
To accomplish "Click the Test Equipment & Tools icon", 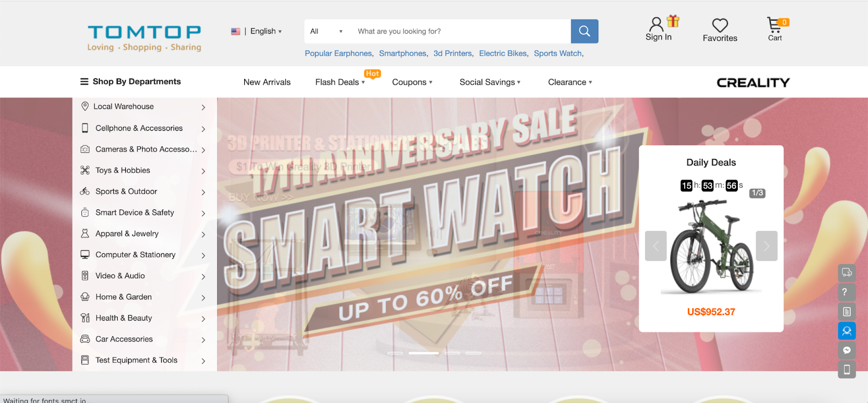I will tap(85, 360).
